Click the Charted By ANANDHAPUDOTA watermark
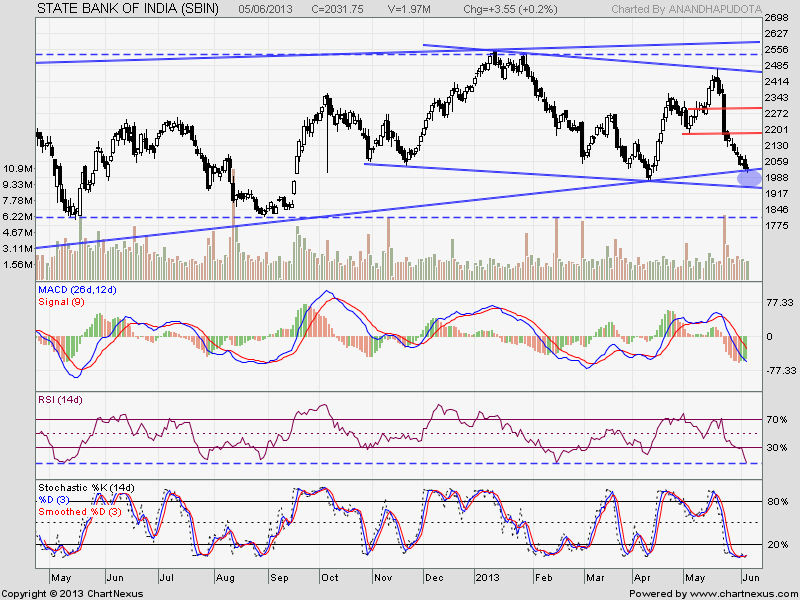800x600 pixels. [686, 9]
